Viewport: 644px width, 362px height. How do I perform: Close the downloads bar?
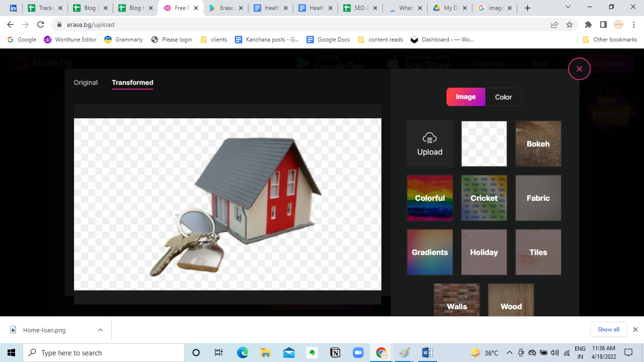coord(635,329)
